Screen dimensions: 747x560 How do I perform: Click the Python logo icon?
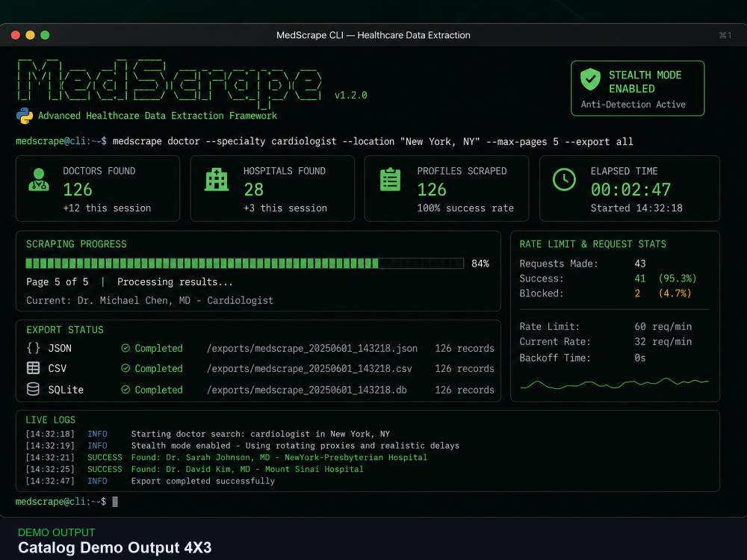[25, 116]
